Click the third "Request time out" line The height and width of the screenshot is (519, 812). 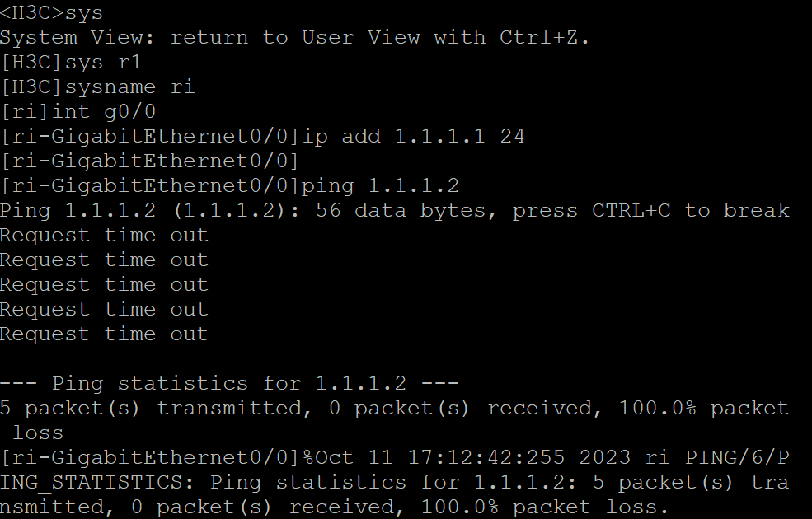pos(104,285)
